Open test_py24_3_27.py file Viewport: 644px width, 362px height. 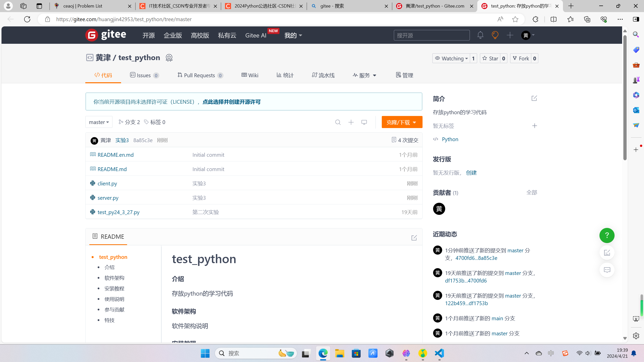point(119,212)
